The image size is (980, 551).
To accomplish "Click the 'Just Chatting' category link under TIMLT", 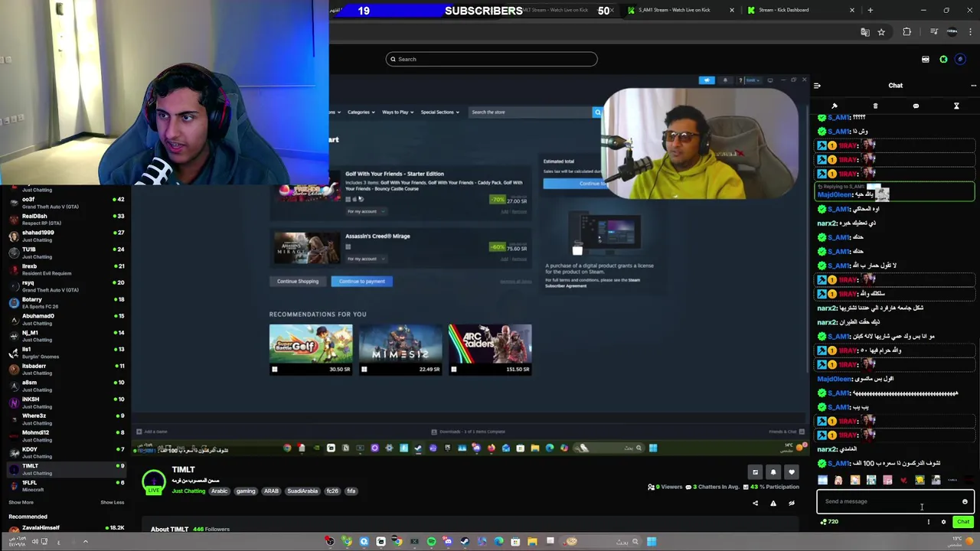I will 188,491.
